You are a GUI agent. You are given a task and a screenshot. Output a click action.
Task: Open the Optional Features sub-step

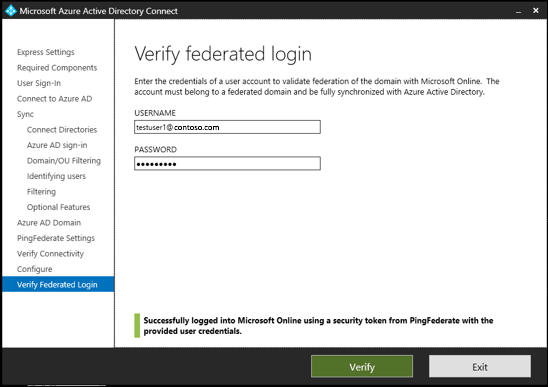(58, 207)
